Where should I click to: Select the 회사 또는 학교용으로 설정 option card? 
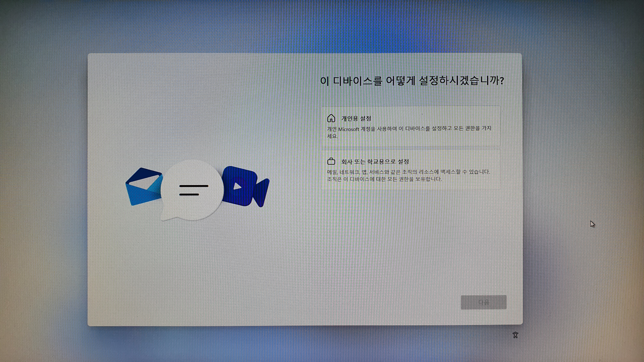click(x=411, y=170)
